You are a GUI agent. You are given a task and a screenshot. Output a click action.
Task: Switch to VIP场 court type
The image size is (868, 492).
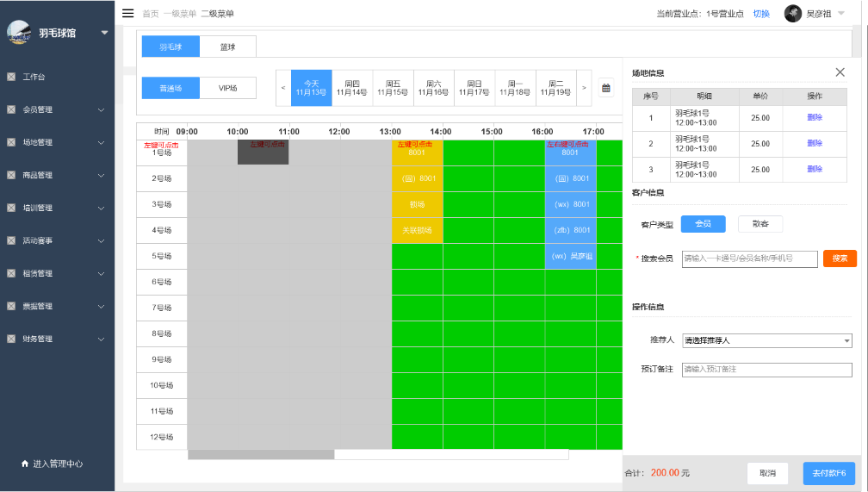click(227, 88)
